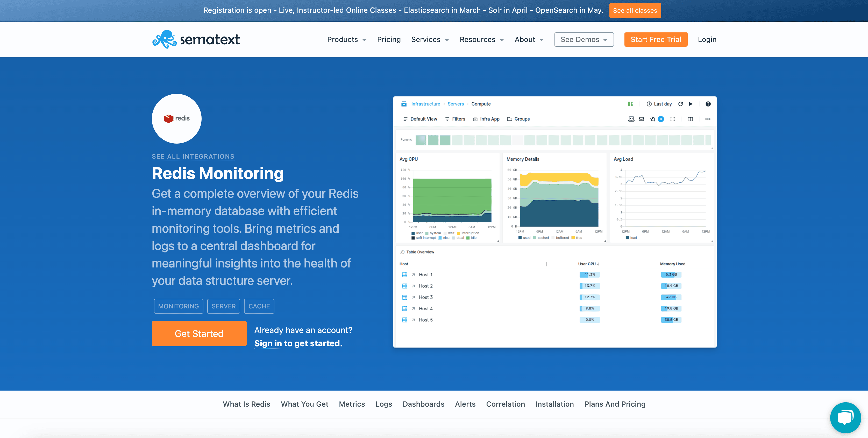Viewport: 868px width, 438px height.
Task: Jump to the Installation section
Action: click(x=554, y=404)
